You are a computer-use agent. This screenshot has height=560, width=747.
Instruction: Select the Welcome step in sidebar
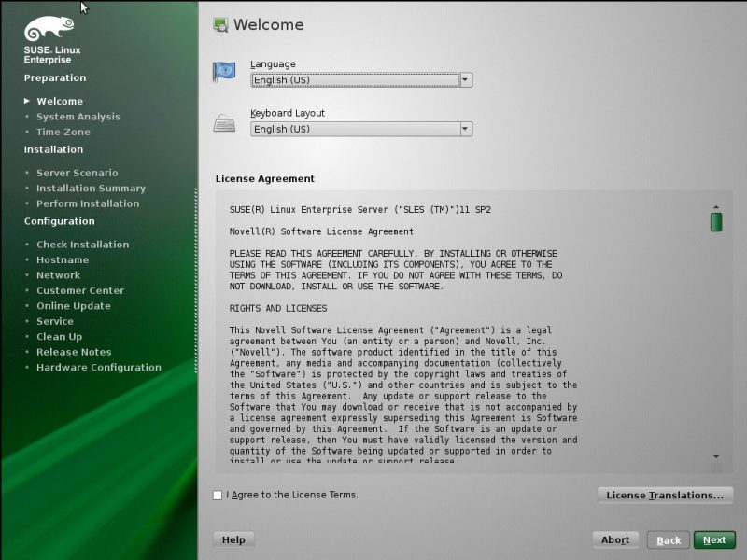[60, 101]
